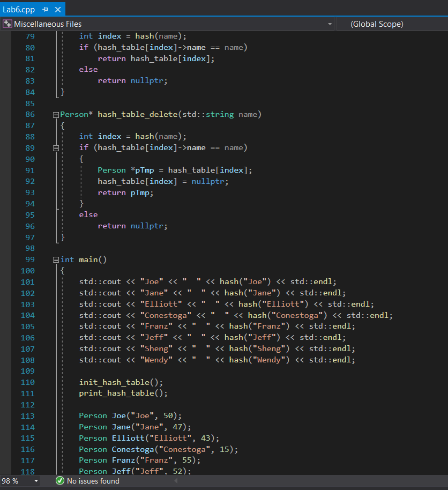Click Person Jane declaration on line 114
This screenshot has width=448, height=490.
pyautogui.click(x=135, y=427)
